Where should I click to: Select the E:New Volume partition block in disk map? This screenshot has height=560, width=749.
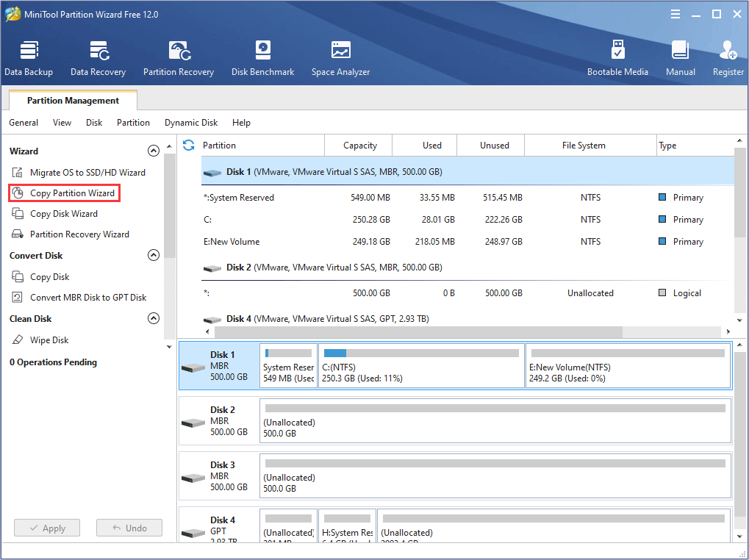coord(628,366)
